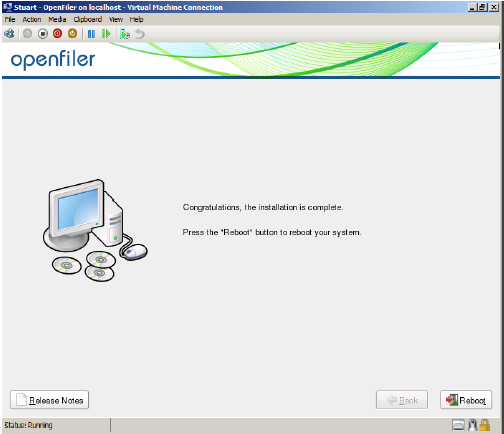Save the virtual machine state
Image resolution: width=504 pixels, height=434 pixels.
click(x=72, y=34)
